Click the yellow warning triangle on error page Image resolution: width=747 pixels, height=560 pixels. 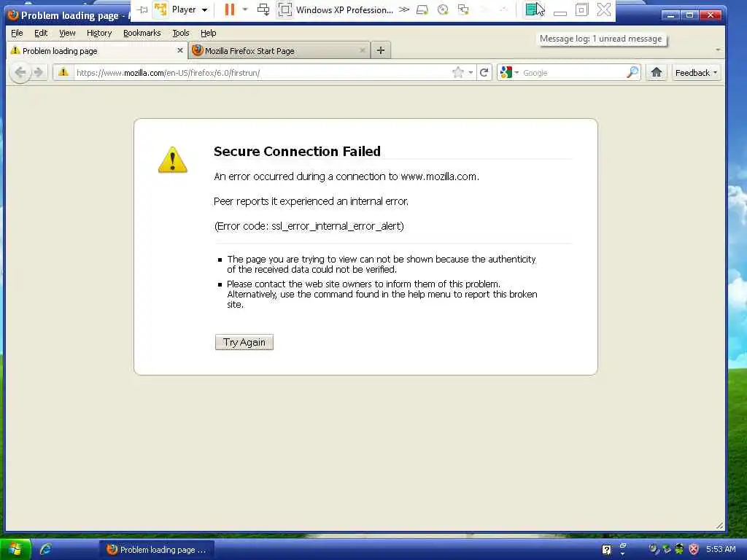pyautogui.click(x=172, y=160)
